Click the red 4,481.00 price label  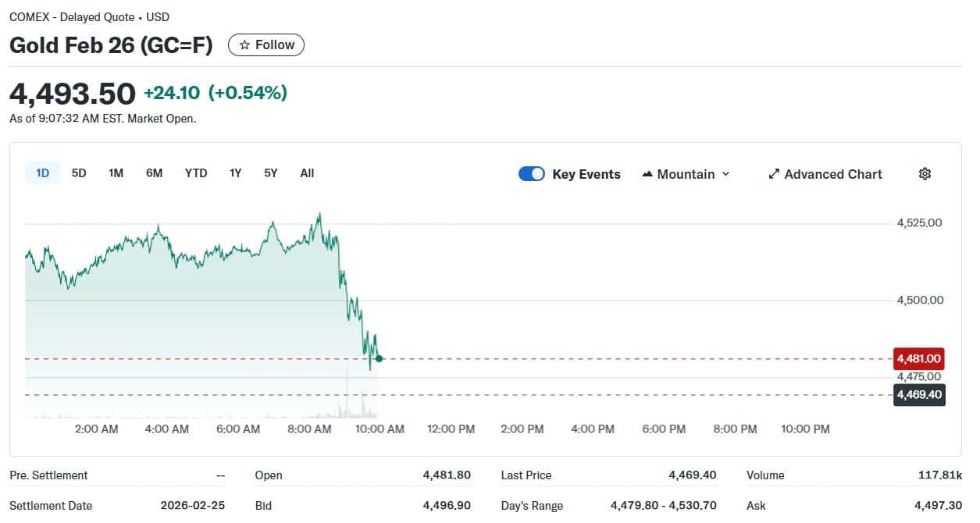coord(918,359)
